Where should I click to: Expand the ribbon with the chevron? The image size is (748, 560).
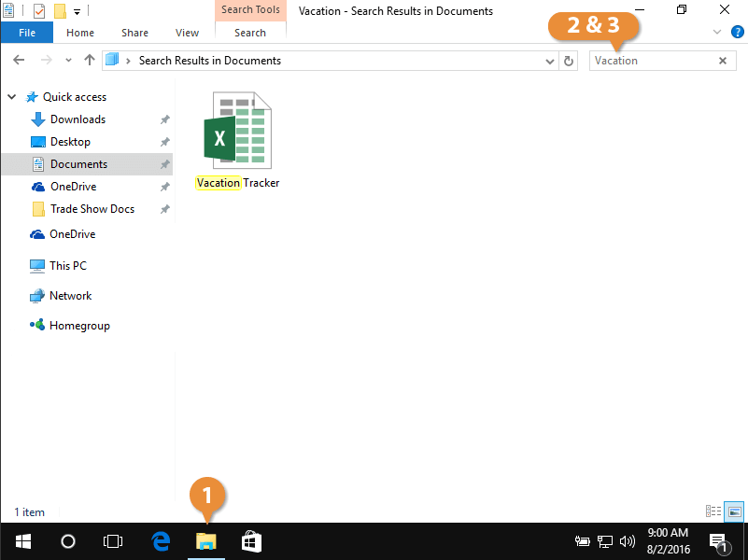tap(717, 32)
